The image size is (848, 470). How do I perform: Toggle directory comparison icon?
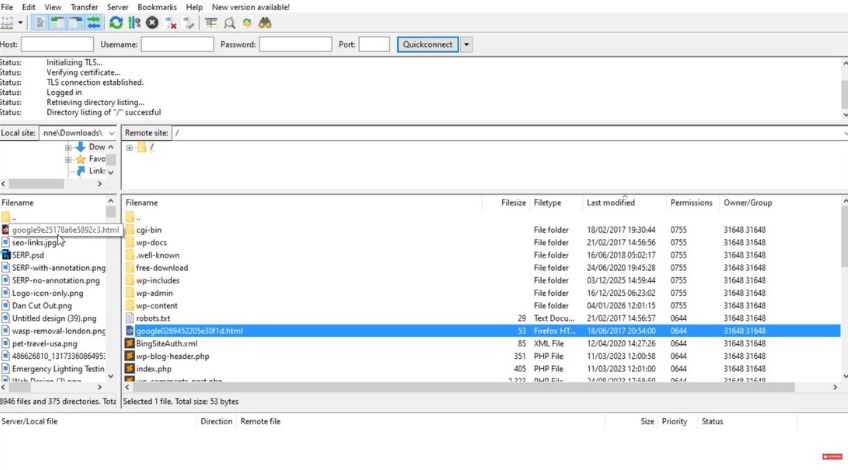pyautogui.click(x=229, y=23)
